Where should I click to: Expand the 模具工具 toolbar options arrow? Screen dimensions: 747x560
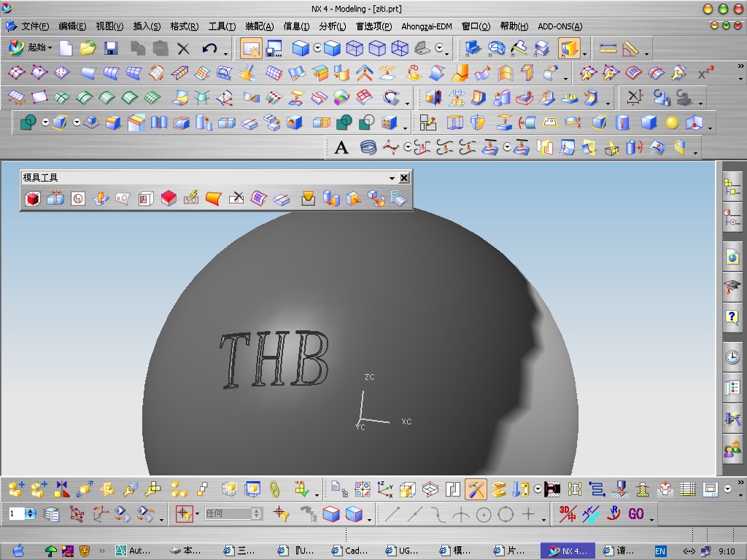click(x=392, y=178)
